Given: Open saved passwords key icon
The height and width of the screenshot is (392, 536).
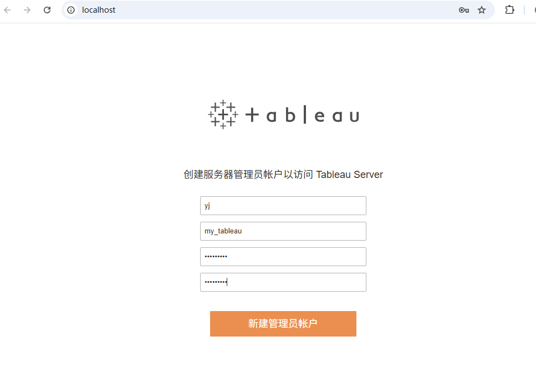Looking at the screenshot, I should click(x=463, y=10).
